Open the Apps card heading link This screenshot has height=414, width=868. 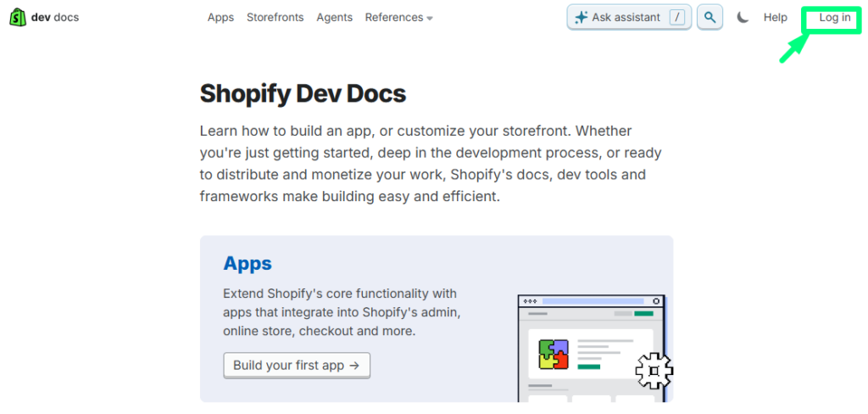pyautogui.click(x=248, y=263)
